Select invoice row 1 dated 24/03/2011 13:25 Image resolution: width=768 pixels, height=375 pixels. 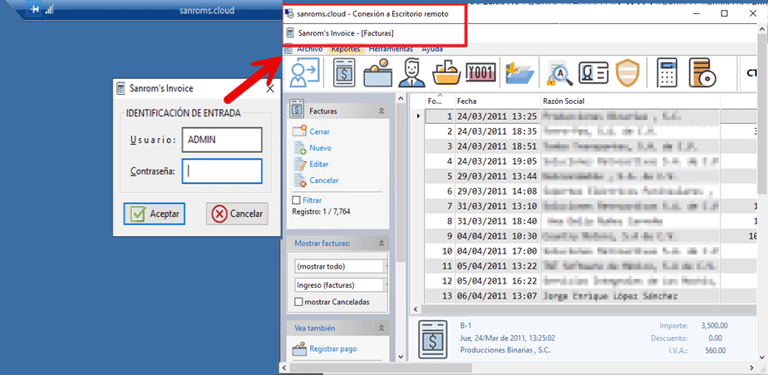(591, 116)
